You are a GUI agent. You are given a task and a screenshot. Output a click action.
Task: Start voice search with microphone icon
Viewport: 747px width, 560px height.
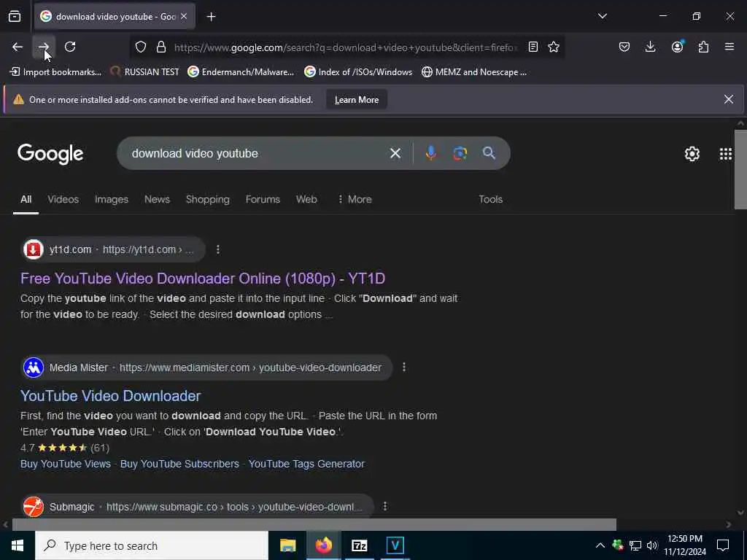(430, 153)
